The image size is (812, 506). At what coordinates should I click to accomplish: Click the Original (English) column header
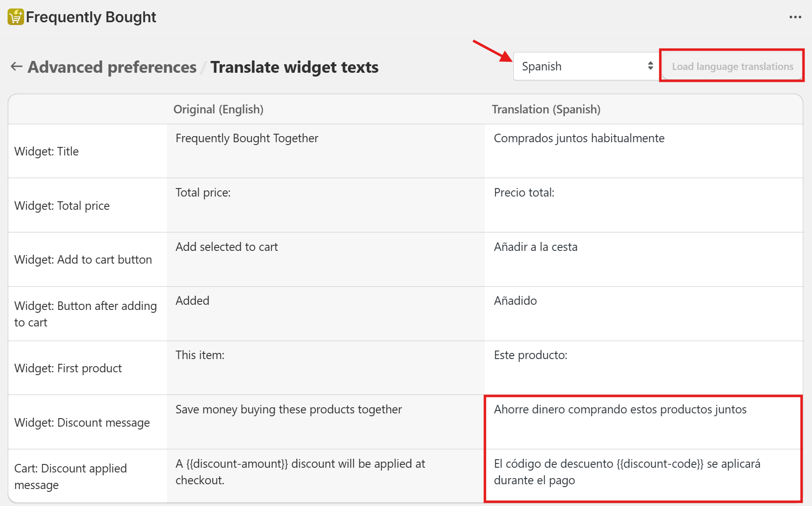coord(218,110)
